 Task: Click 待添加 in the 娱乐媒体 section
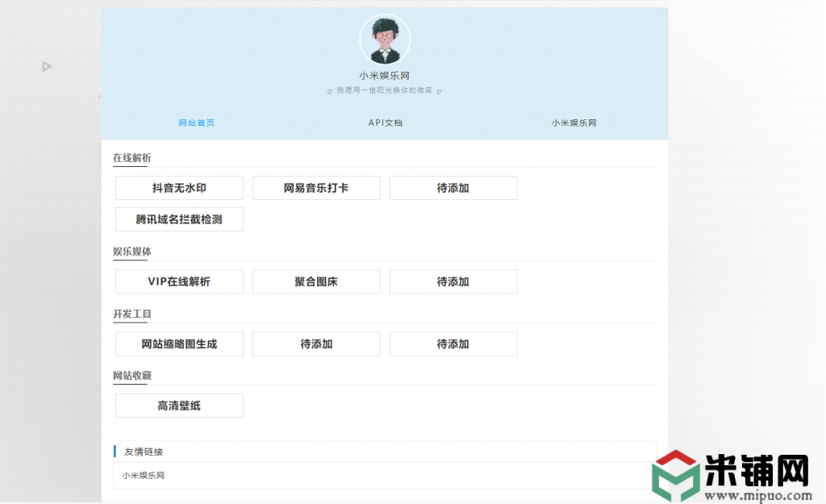[453, 281]
